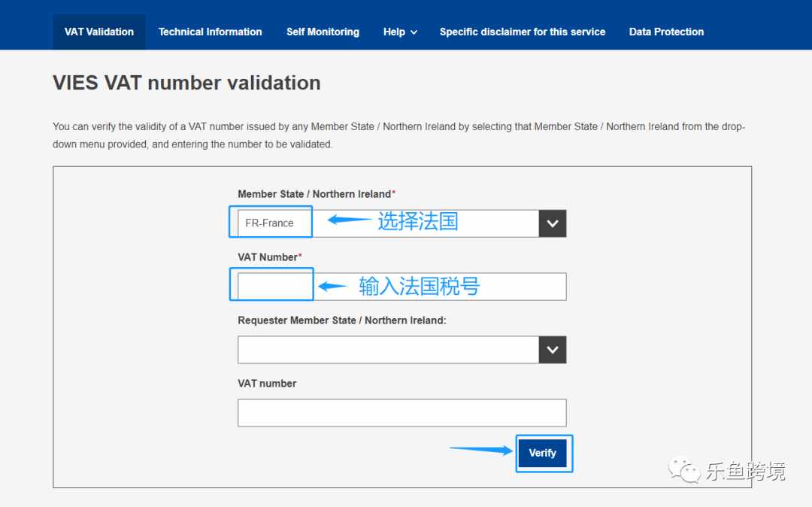Click the Requester Member State / Northern Ireland label
The height and width of the screenshot is (507, 812).
(342, 320)
